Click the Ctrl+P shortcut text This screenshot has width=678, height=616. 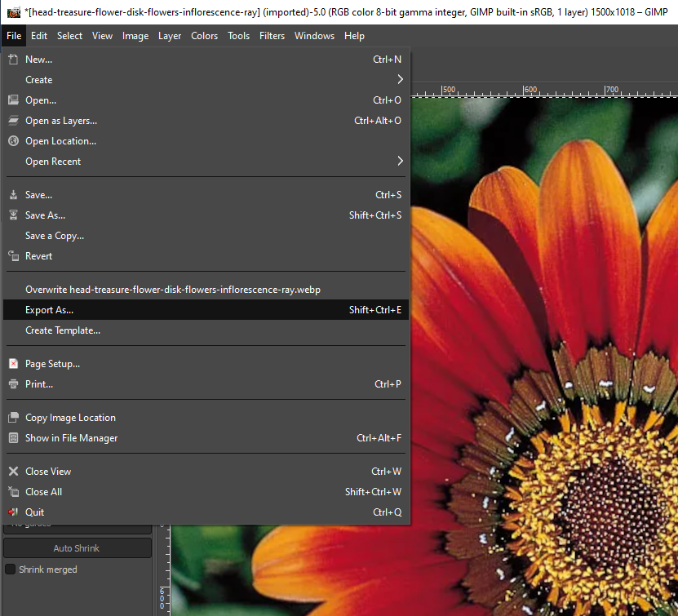(388, 383)
